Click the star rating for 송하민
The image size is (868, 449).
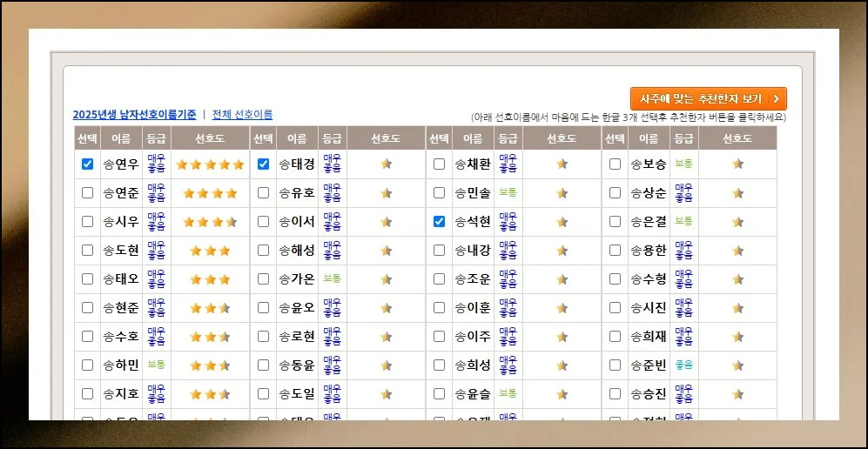point(210,365)
